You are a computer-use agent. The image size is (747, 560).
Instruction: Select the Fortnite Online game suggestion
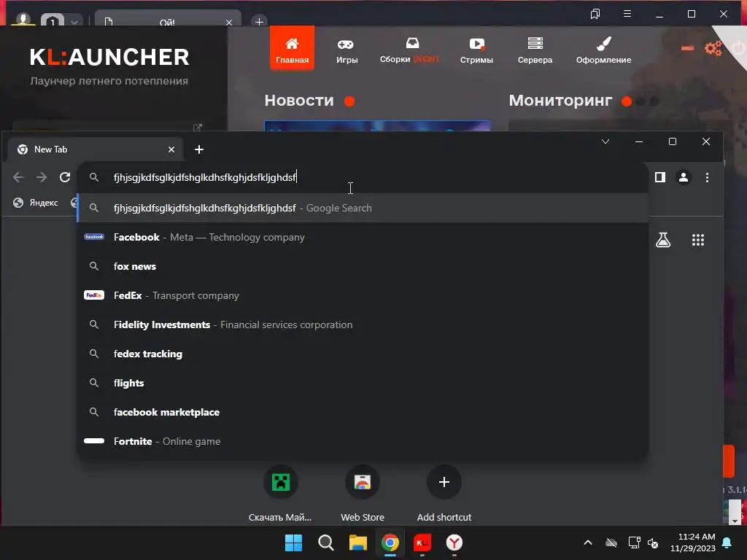click(363, 441)
